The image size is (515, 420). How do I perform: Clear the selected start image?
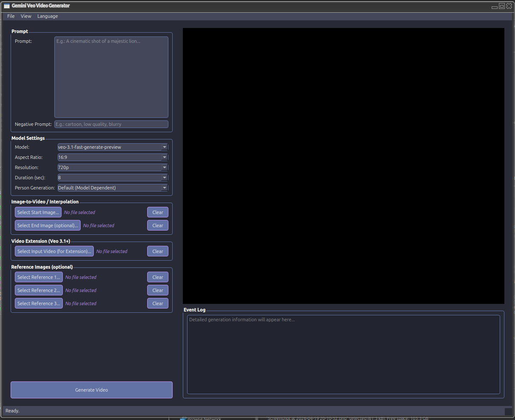tap(158, 212)
